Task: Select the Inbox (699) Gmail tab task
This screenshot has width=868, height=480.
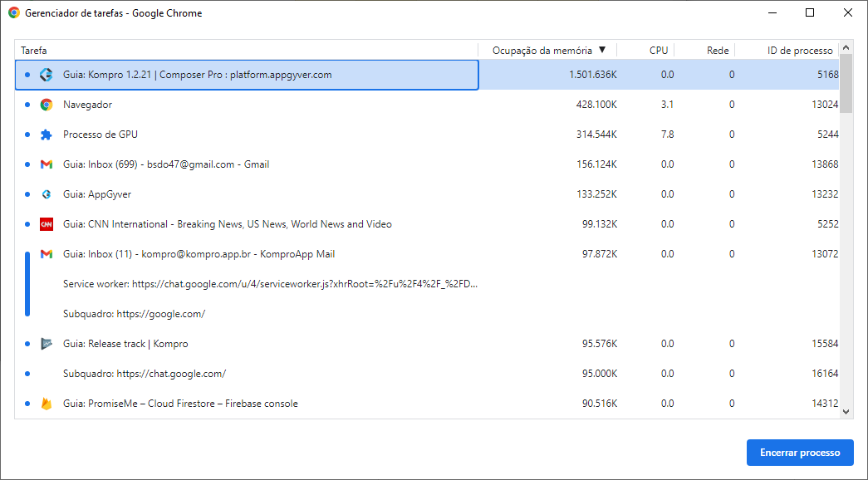Action: (427, 164)
